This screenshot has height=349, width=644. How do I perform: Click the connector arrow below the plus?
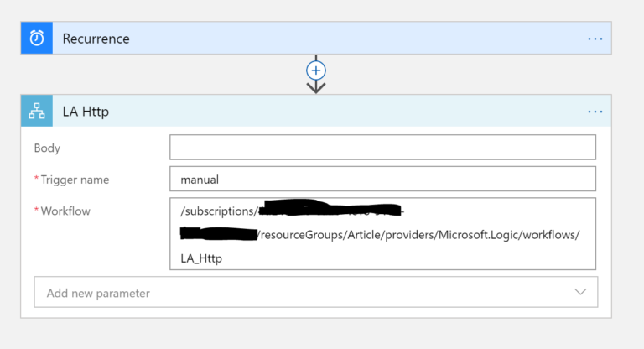coord(316,86)
